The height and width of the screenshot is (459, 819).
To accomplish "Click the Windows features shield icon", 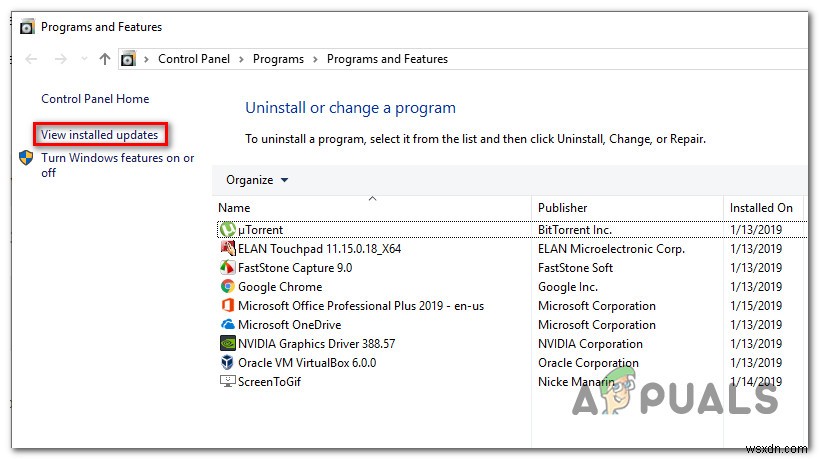I will tap(26, 159).
